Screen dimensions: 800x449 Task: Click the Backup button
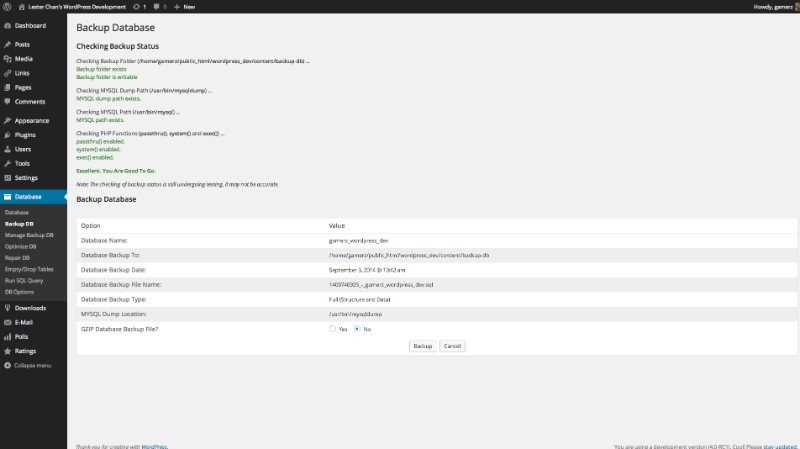[x=422, y=346]
